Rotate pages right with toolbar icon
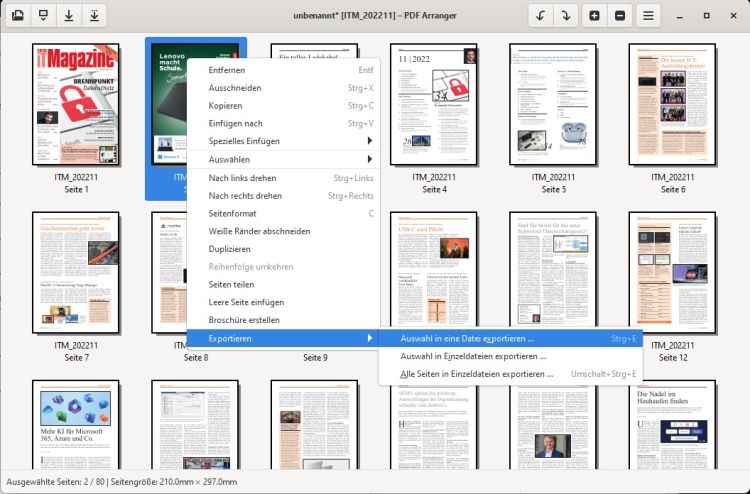This screenshot has height=494, width=750. tap(567, 16)
